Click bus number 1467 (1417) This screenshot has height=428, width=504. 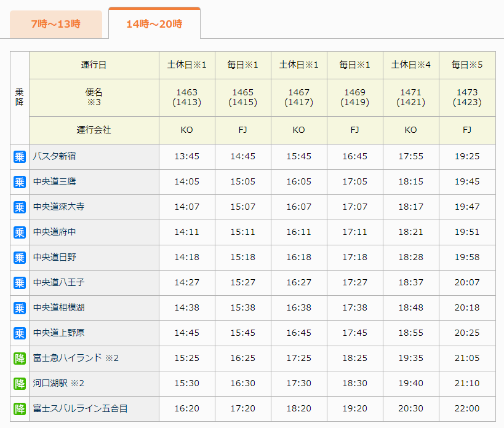(298, 98)
